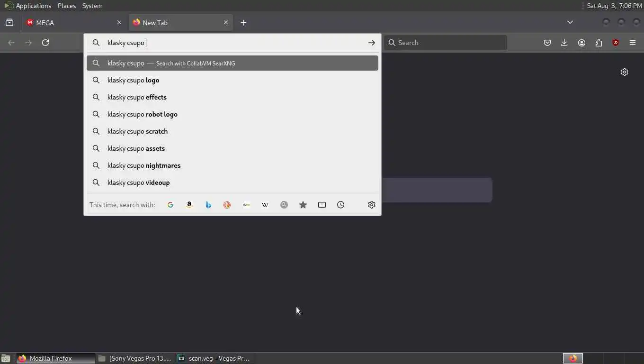Select 'klasky csupo videoup' suggestion
The height and width of the screenshot is (364, 644).
[233, 182]
